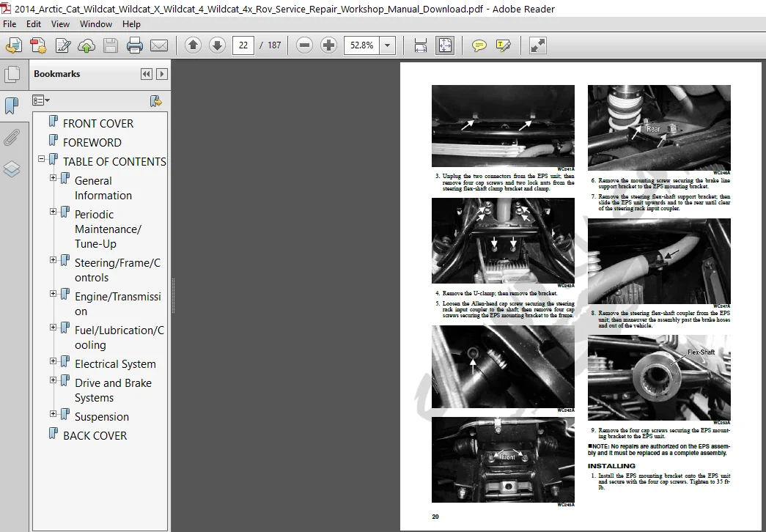Open the View menu
Screen dimensions: 766x532
coord(60,24)
